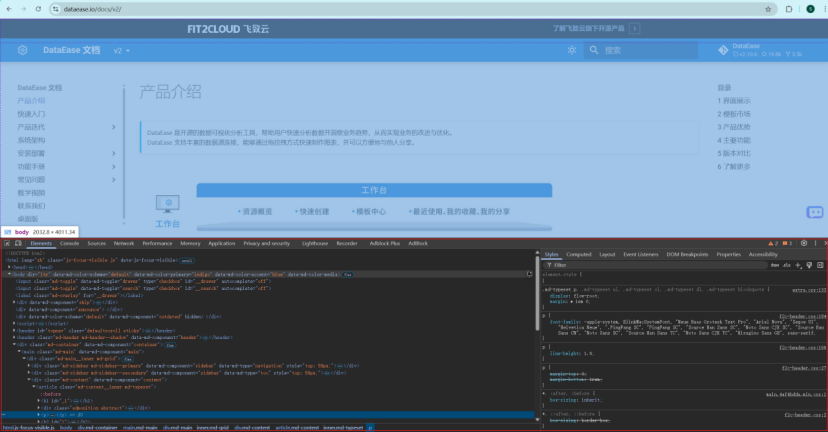Switch to the Layout pane tab

coord(607,255)
